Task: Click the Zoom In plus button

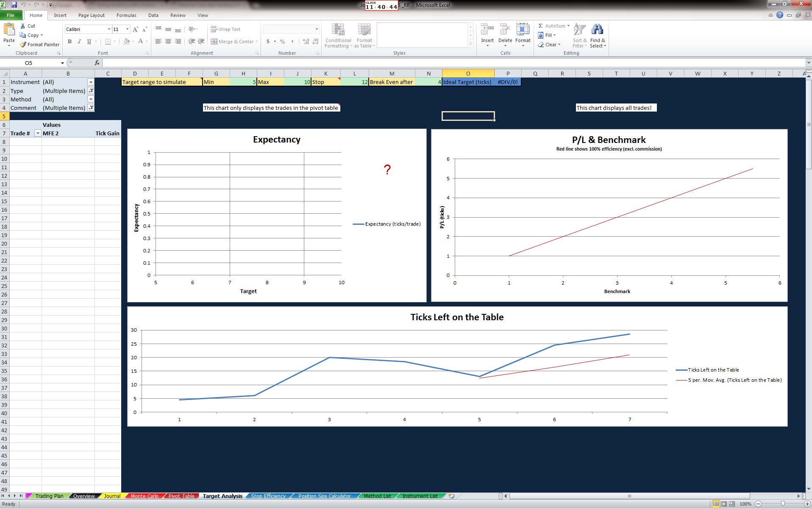Action: (807, 504)
